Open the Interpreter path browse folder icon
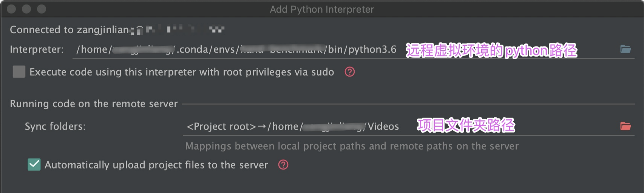 (x=625, y=49)
